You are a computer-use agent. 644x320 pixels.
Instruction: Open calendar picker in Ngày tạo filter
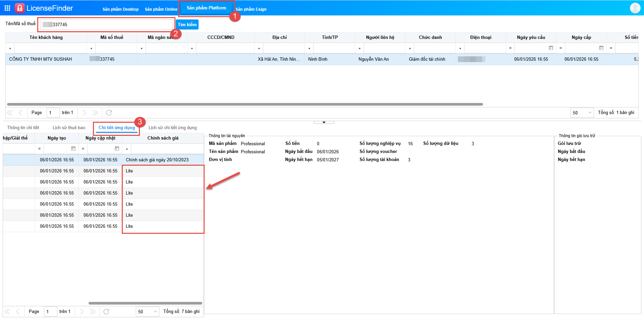click(73, 149)
